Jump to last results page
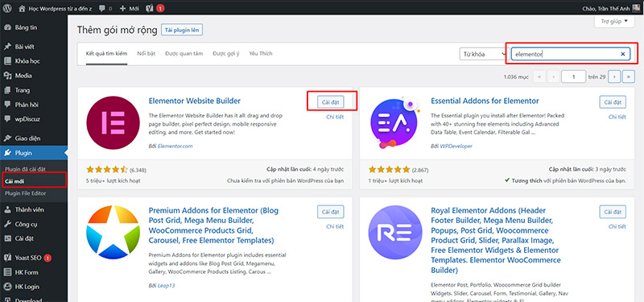The width and height of the screenshot is (644, 302). pyautogui.click(x=629, y=77)
